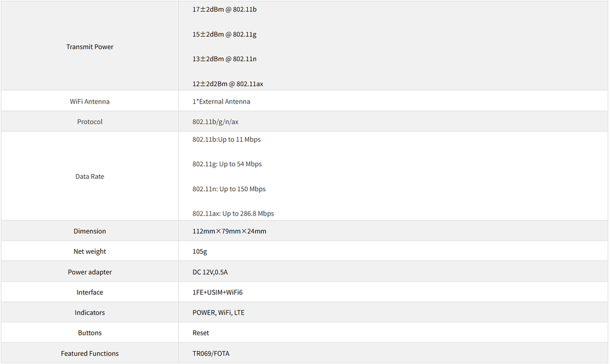Click the 112mm×79mm×24mm dimension value
This screenshot has height=364, width=610.
229,231
